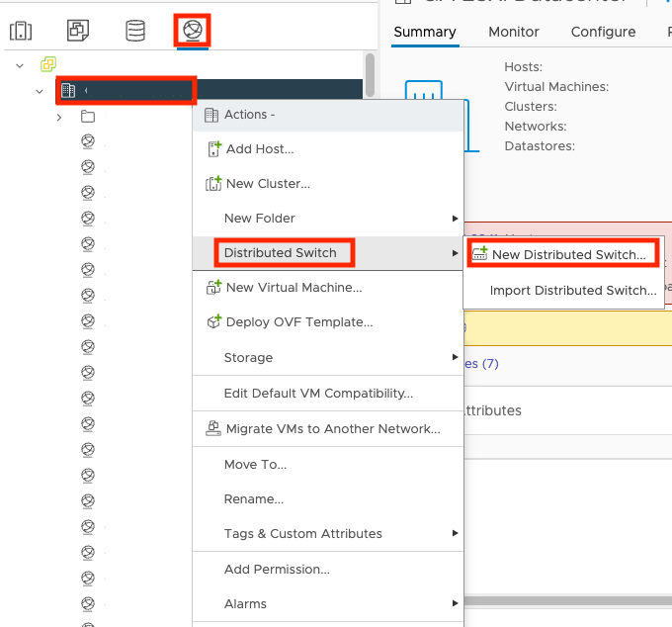Open the New Folder submenu
This screenshot has width=672, height=627.
tap(259, 219)
